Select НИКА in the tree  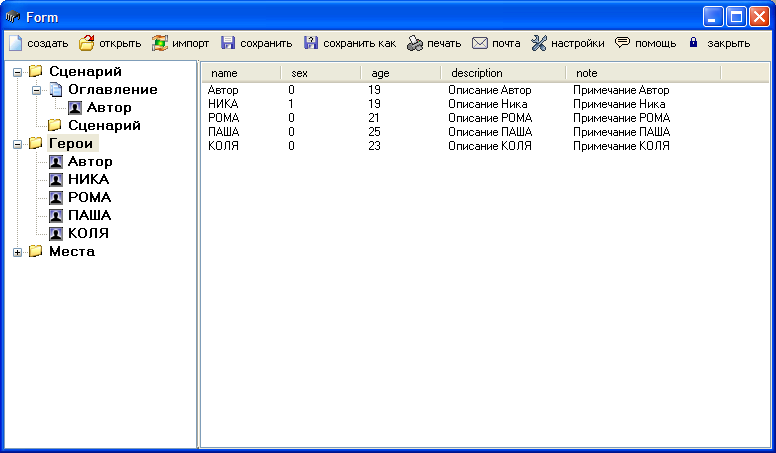88,180
